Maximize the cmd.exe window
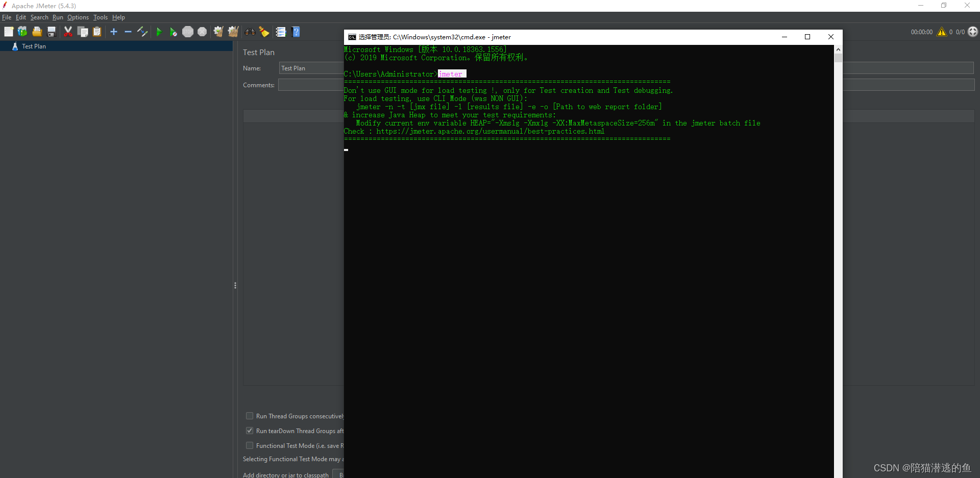This screenshot has height=478, width=980. pyautogui.click(x=807, y=37)
